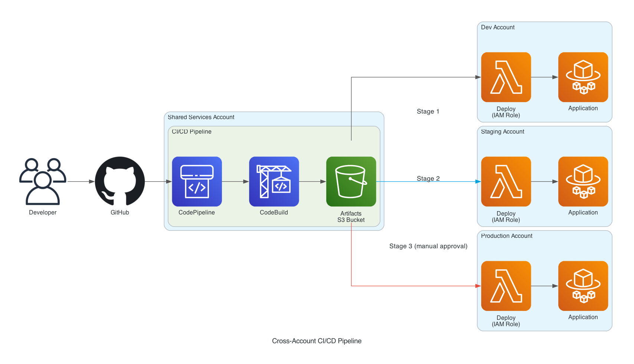Select the Production Account Deploy Lambda icon

pos(506,286)
